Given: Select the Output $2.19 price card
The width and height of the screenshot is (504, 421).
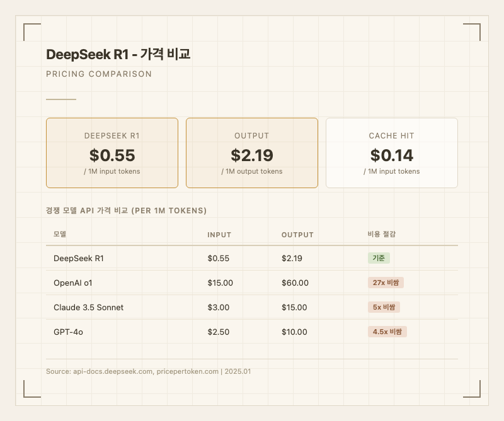Looking at the screenshot, I should click(x=251, y=153).
